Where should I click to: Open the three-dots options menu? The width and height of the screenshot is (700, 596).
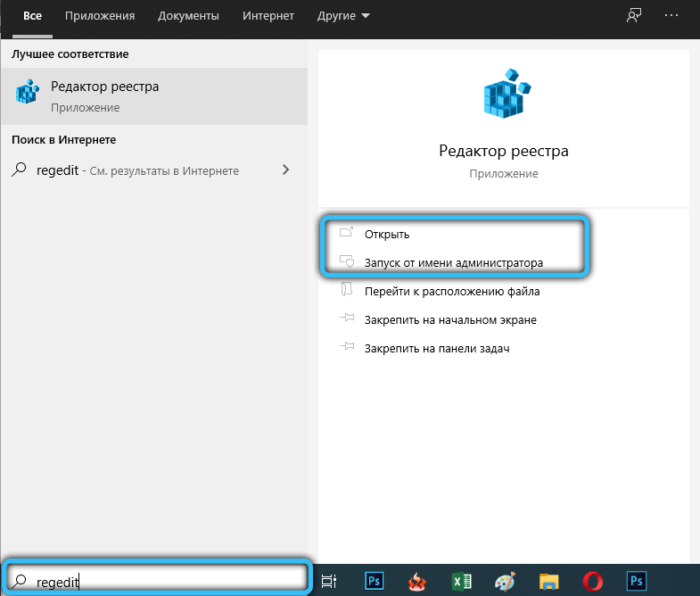(x=671, y=16)
